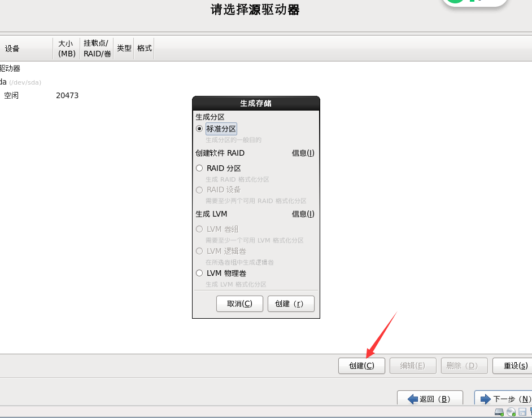Screen dimensions: 532x418
Task: Click the 设备 column header
Action: [26, 49]
